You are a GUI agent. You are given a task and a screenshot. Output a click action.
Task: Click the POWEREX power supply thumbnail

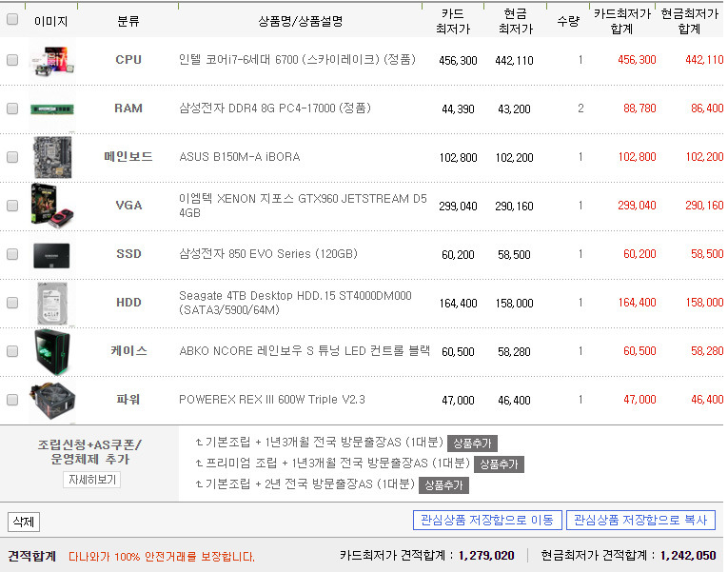click(51, 400)
